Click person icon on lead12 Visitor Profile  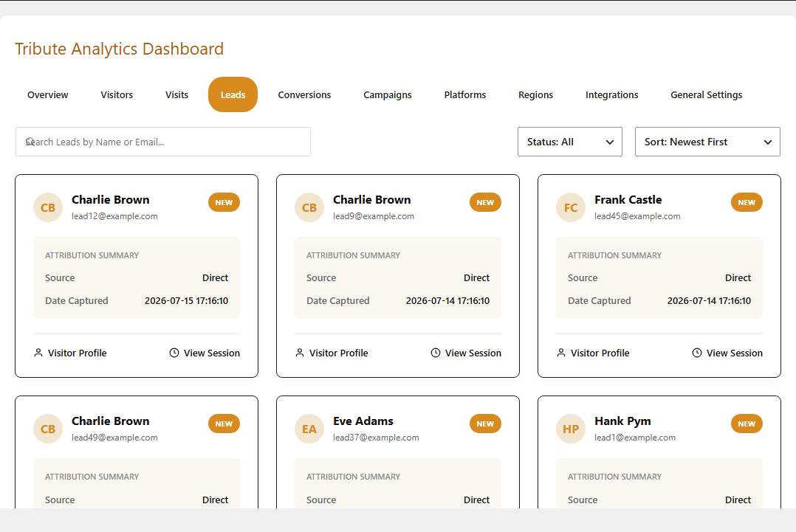(x=38, y=353)
